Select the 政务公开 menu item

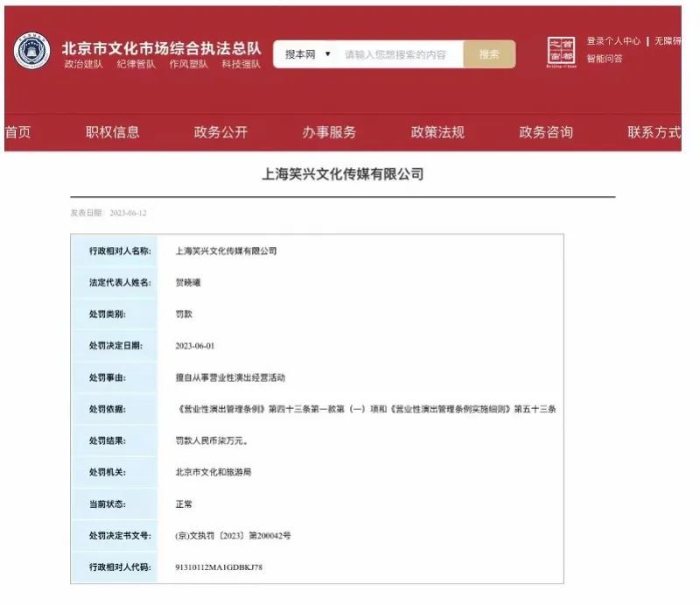(220, 132)
